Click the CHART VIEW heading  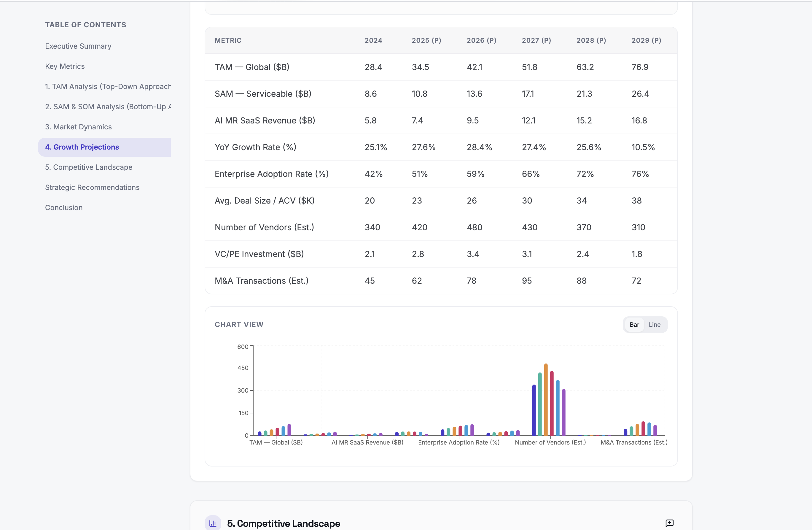239,324
